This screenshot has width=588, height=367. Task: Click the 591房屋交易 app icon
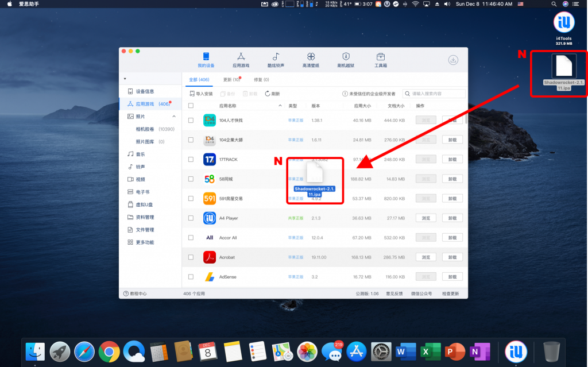point(210,199)
